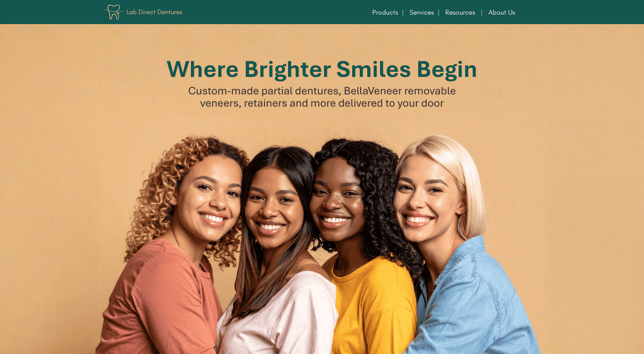Click the yellow t-shirt in the photo
Viewport: 644px width, 354px height.
click(x=370, y=307)
